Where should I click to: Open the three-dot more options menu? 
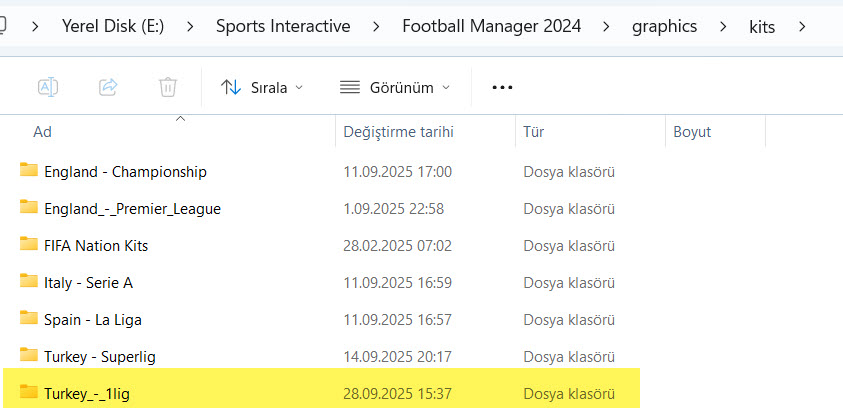click(x=502, y=87)
